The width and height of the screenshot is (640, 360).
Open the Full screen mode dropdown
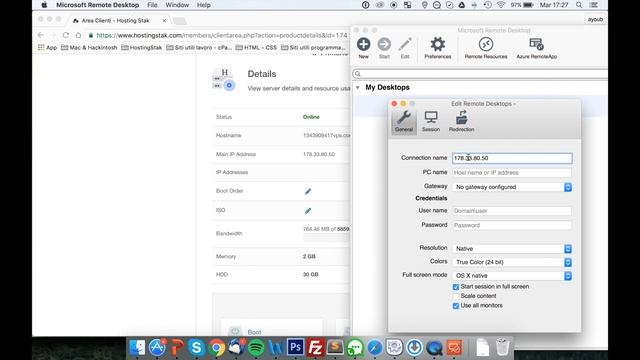(x=512, y=276)
